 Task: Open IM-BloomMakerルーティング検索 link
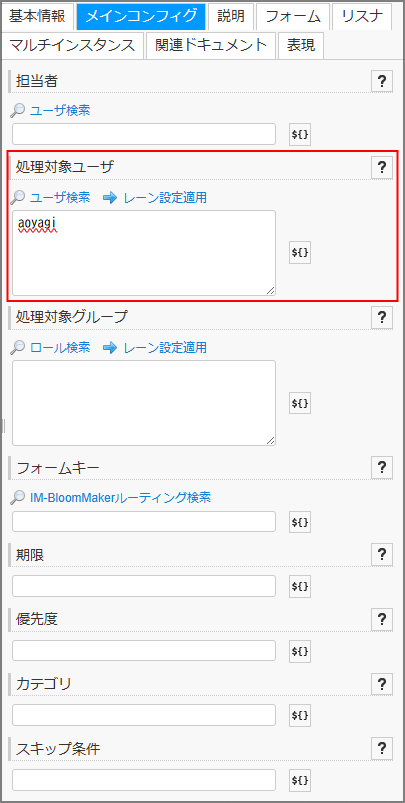click(120, 497)
